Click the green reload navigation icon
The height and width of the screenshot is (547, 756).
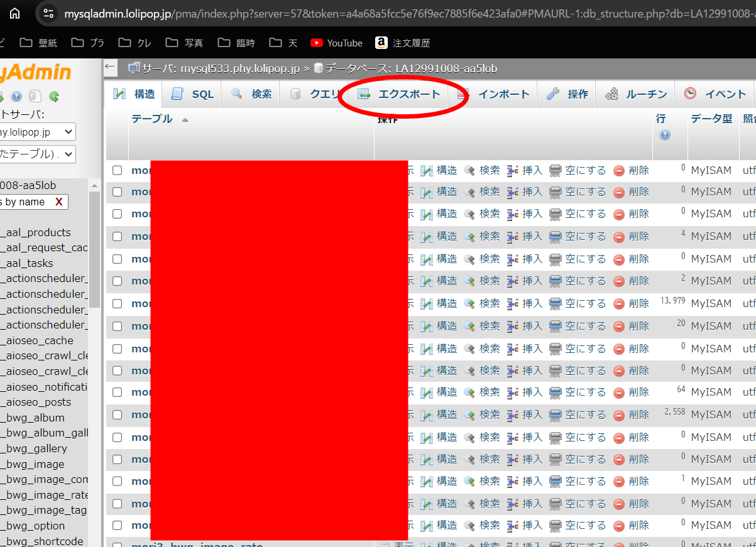pos(54,96)
